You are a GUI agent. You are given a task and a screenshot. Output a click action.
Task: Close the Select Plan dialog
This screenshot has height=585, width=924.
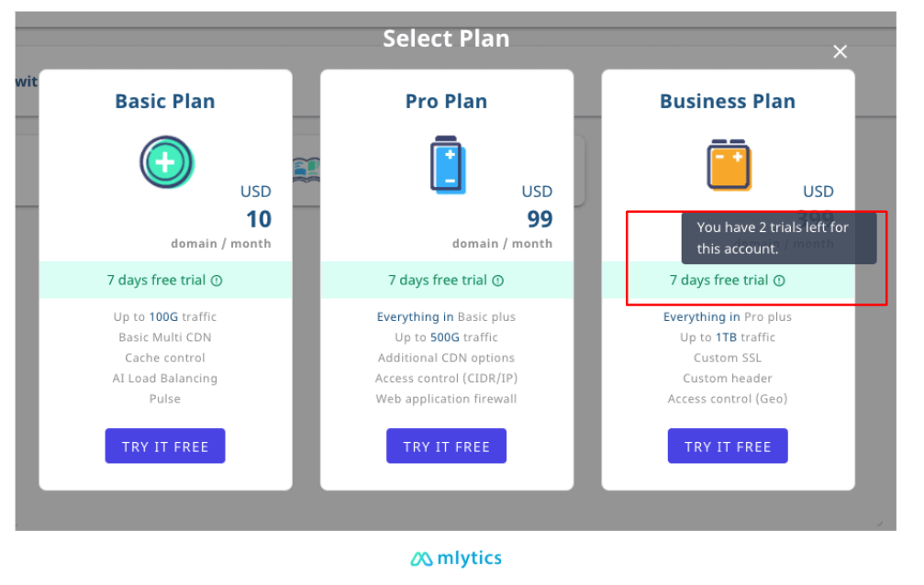(840, 52)
